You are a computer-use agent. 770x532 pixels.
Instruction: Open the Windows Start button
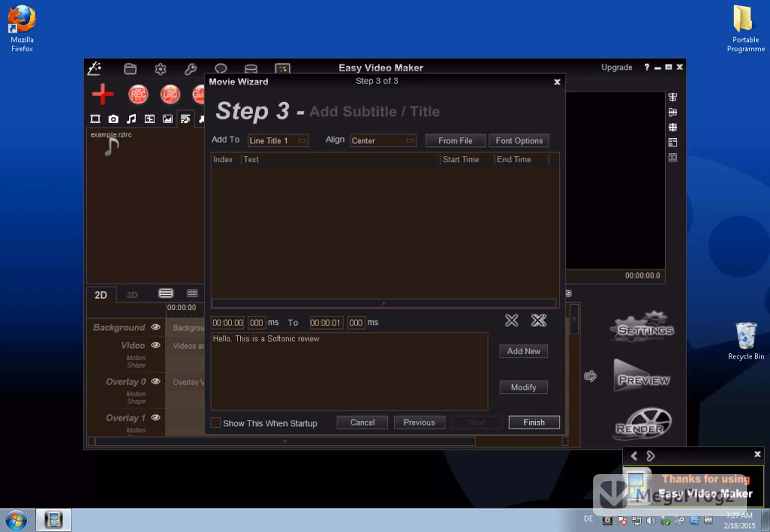pyautogui.click(x=16, y=520)
